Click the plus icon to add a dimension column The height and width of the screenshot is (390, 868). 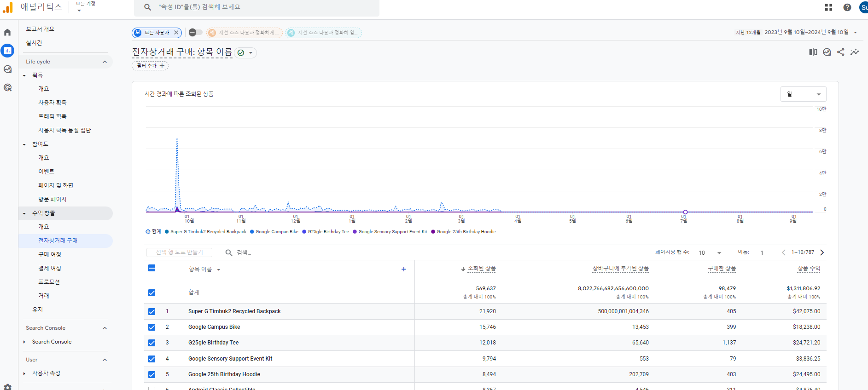(404, 269)
